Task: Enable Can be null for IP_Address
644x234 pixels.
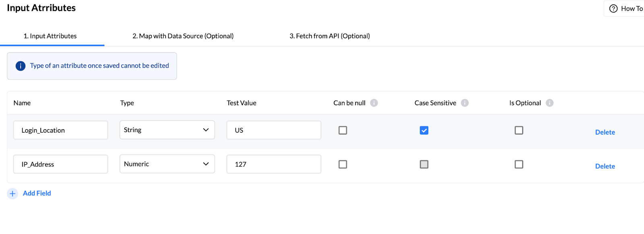Action: (x=343, y=164)
